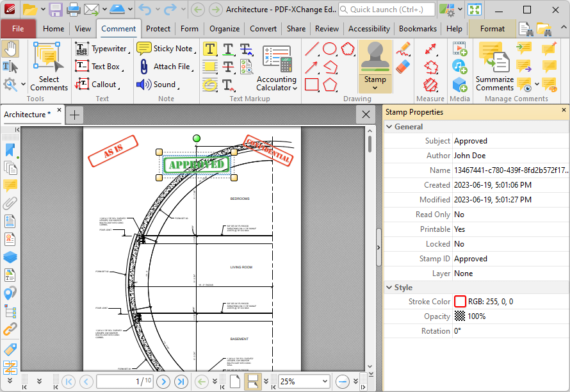Go to the first page
Image resolution: width=570 pixels, height=392 pixels.
(69, 382)
